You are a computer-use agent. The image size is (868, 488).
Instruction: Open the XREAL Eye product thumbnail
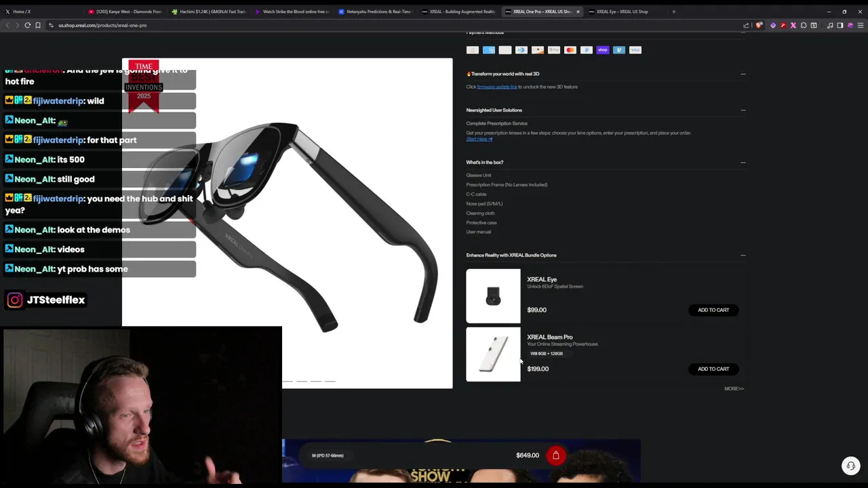pyautogui.click(x=493, y=296)
